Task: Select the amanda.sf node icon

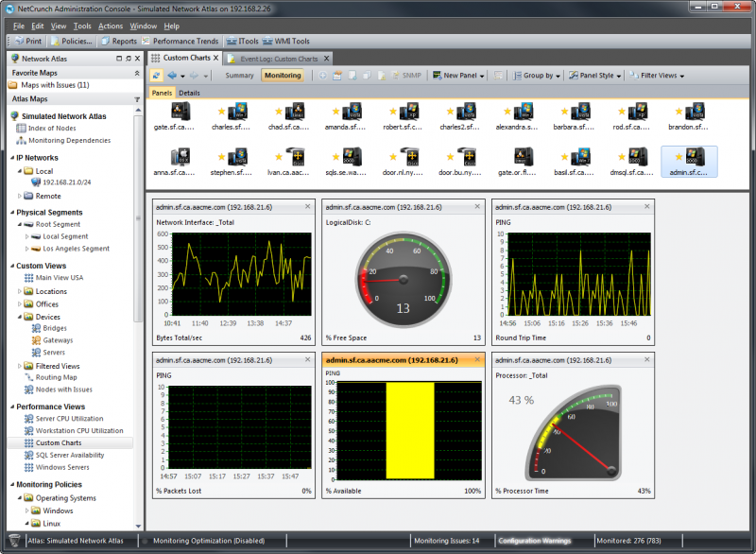Action: tap(351, 112)
